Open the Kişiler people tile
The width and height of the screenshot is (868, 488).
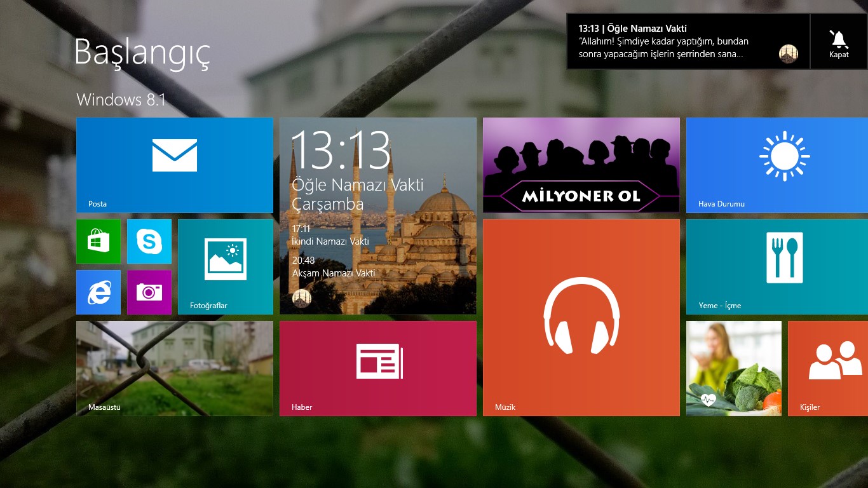point(827,368)
